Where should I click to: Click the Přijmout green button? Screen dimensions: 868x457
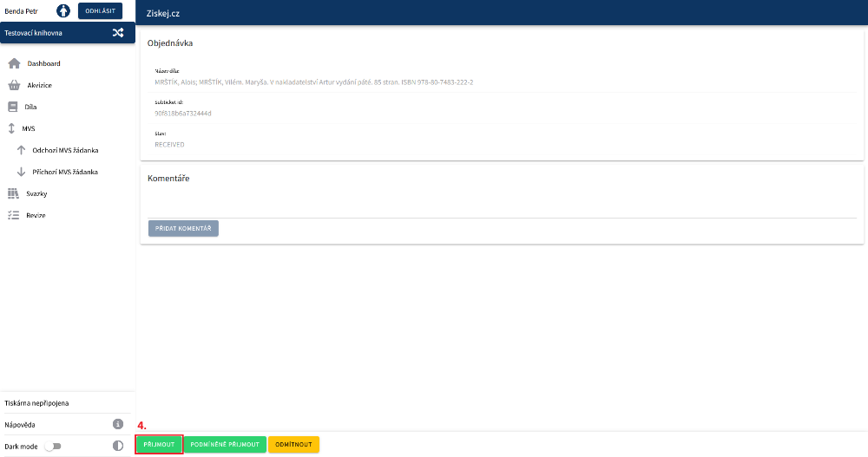159,444
